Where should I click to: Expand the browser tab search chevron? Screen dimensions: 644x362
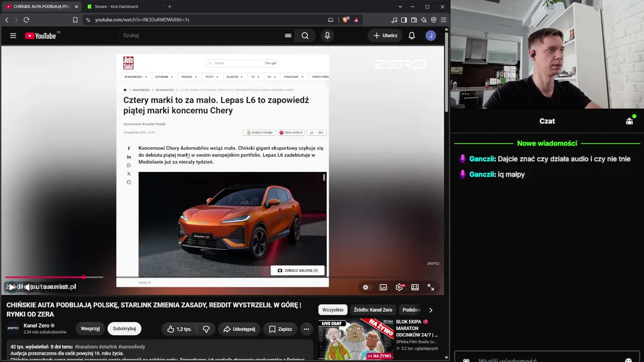400,7
